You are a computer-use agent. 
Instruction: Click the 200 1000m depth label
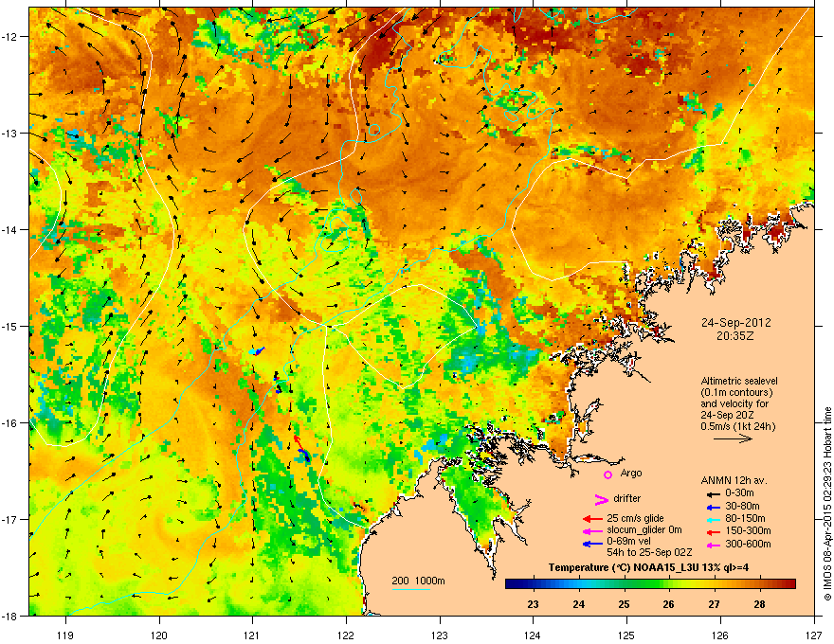click(418, 581)
